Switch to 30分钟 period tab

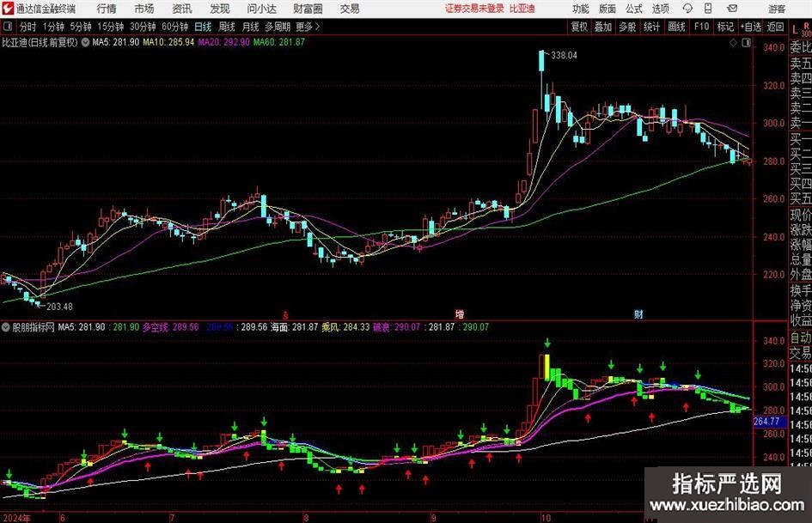point(143,27)
